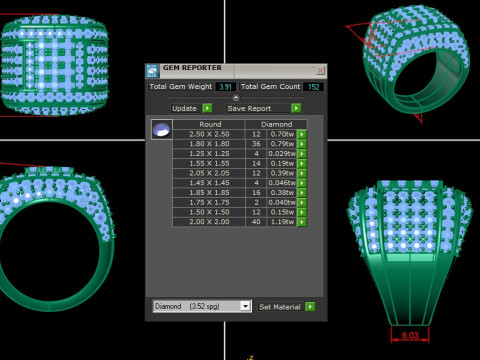Click the Set Material button label
Viewport: 480px width, 360px height.
(x=280, y=307)
